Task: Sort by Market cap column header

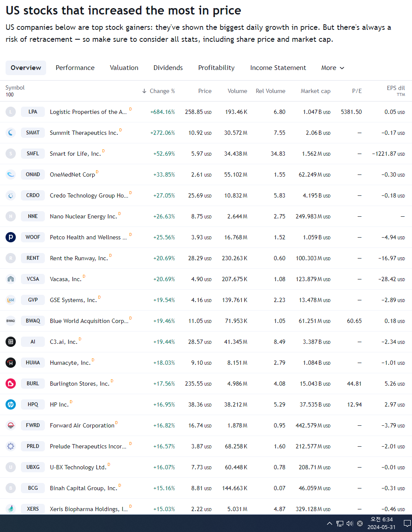Action: tap(316, 91)
